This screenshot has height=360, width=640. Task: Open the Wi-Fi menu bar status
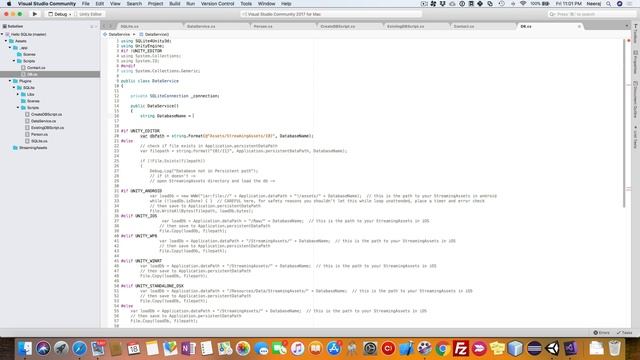(523, 4)
